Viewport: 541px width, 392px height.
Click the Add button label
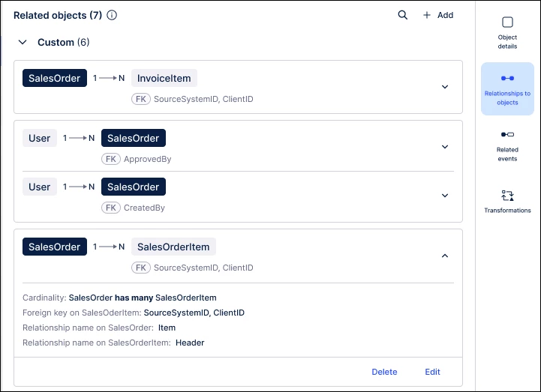coord(445,15)
